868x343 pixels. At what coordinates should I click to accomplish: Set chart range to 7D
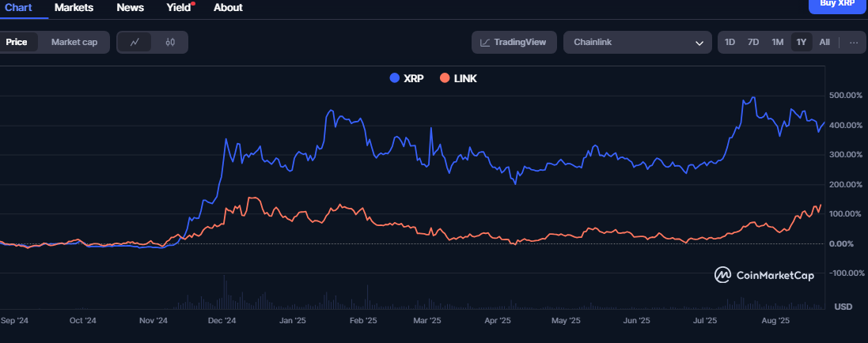click(753, 42)
